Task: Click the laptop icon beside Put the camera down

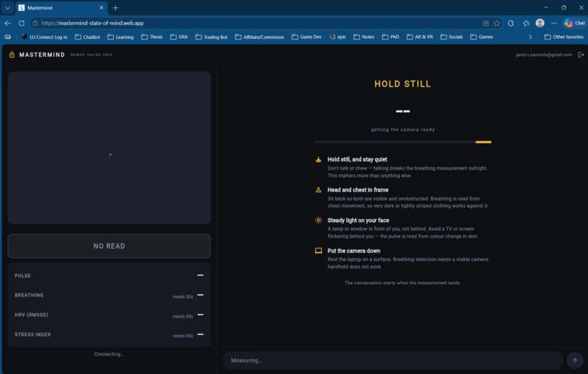Action: tap(318, 251)
